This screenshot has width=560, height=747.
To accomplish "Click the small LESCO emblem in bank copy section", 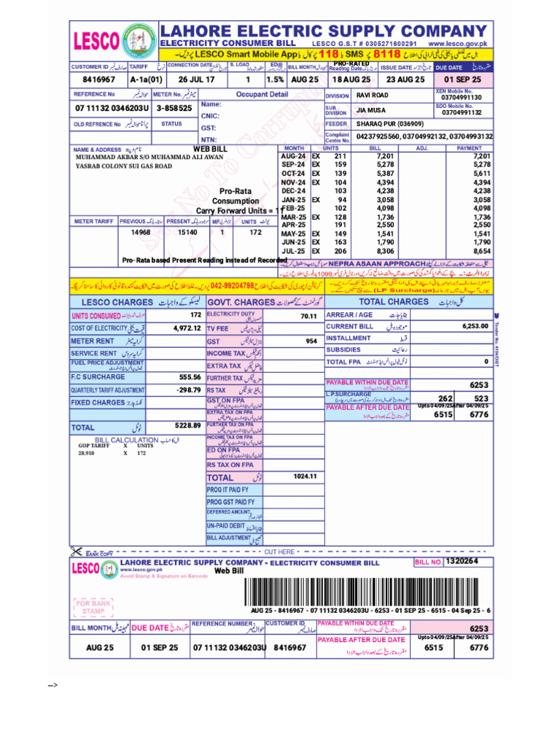I will [109, 569].
